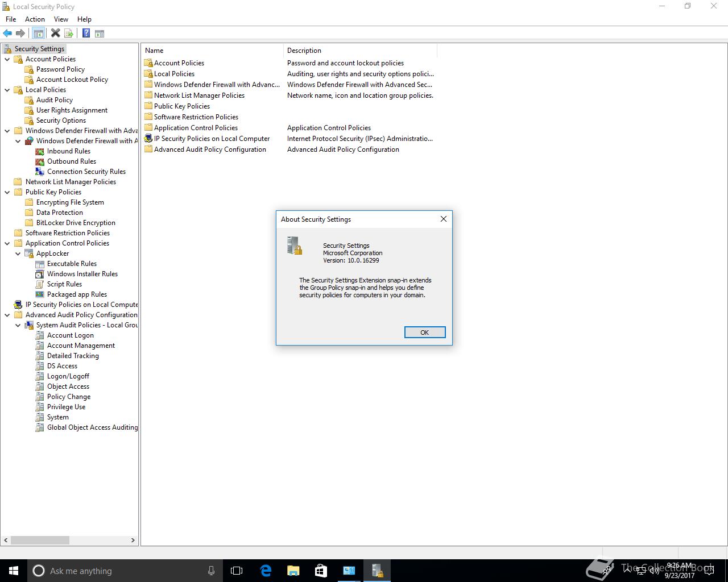Collapse the Local Policies tree node
728x582 pixels.
[x=7, y=90]
